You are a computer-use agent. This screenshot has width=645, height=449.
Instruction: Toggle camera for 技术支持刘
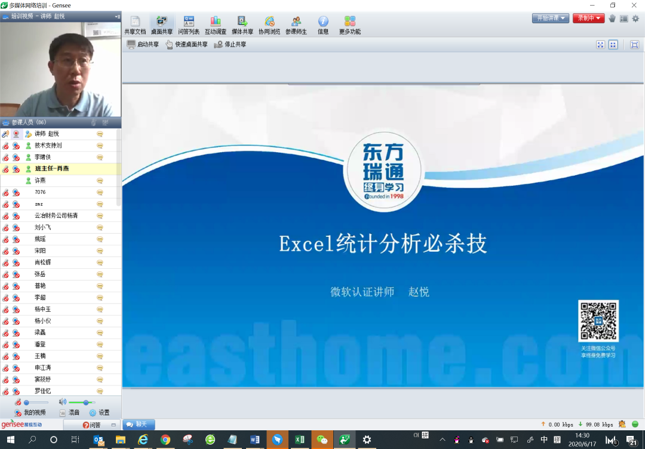(16, 146)
